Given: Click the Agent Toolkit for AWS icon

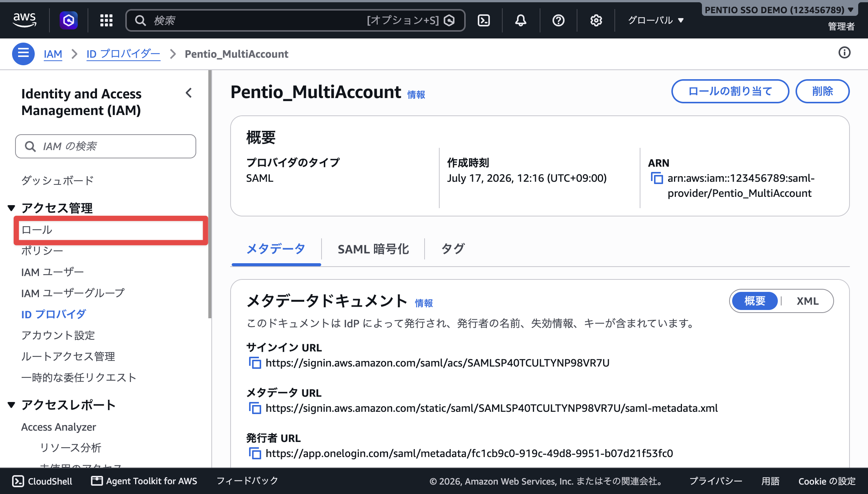Looking at the screenshot, I should [97, 481].
